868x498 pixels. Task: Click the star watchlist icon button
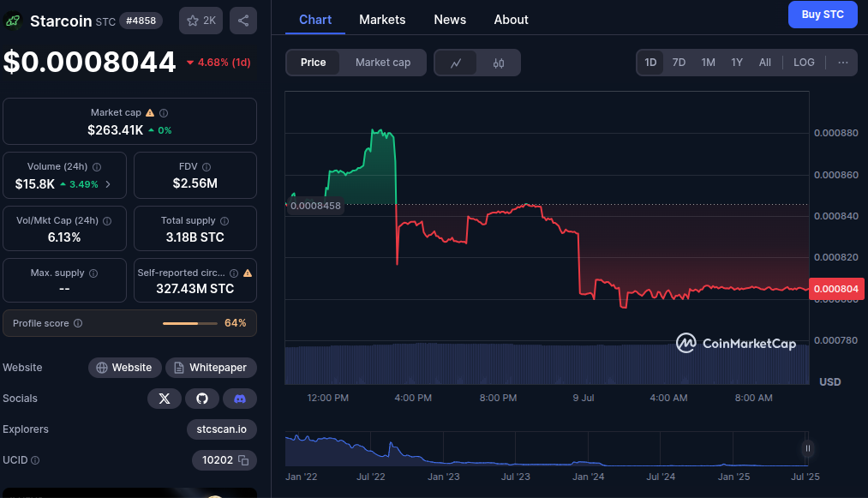point(201,21)
